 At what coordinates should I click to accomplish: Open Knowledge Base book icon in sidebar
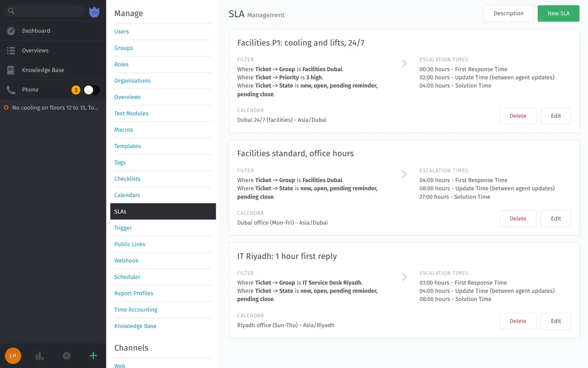tap(11, 70)
